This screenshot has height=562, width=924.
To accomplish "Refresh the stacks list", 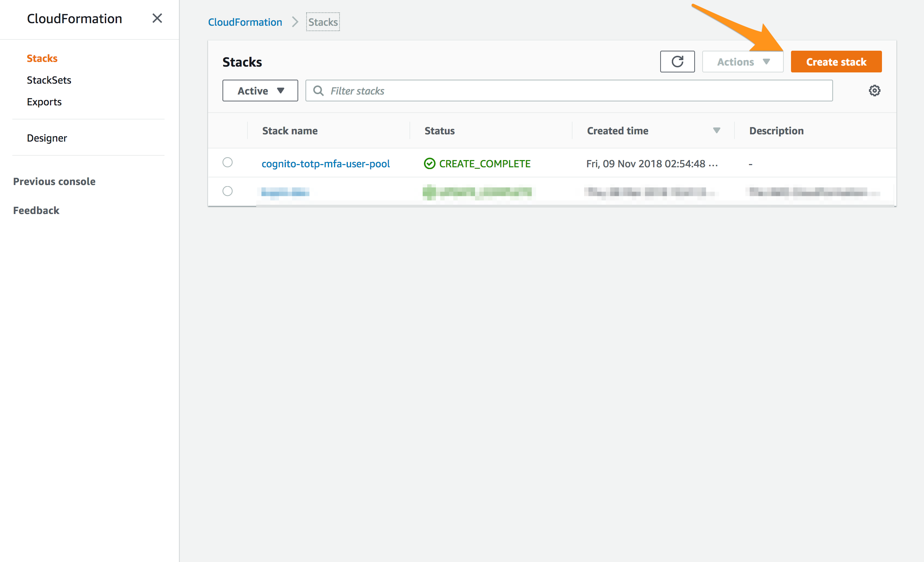I will tap(677, 62).
